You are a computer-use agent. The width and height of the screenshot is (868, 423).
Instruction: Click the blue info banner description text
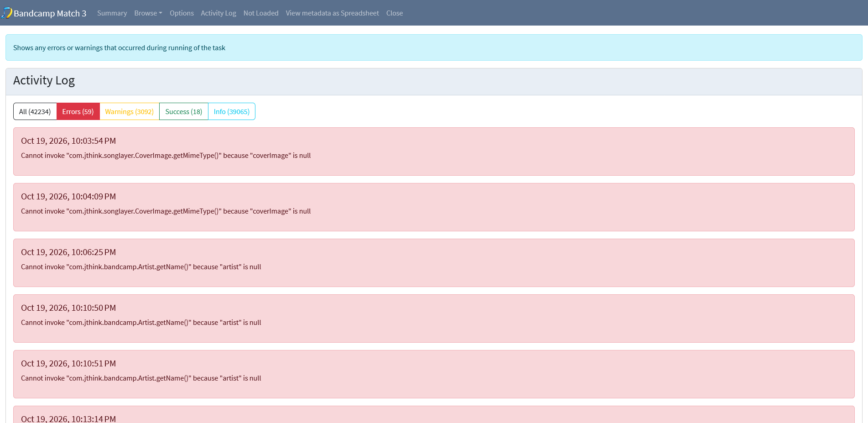(x=119, y=48)
